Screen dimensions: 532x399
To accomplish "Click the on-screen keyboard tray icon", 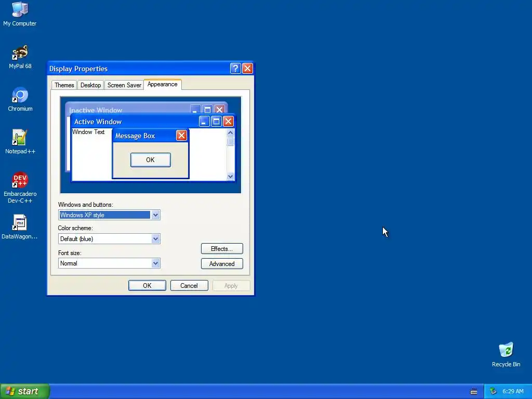I will pos(474,392).
